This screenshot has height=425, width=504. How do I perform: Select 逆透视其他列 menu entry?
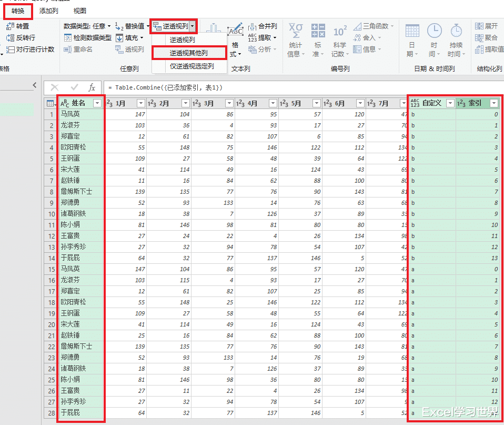coord(189,53)
